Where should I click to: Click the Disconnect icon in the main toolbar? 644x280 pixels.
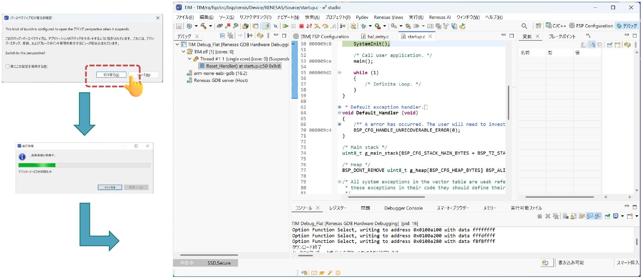click(x=309, y=26)
